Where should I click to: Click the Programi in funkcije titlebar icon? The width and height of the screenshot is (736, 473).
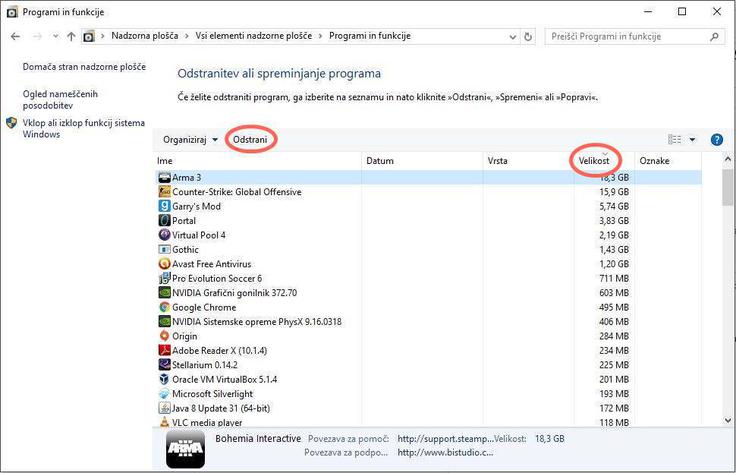11,12
